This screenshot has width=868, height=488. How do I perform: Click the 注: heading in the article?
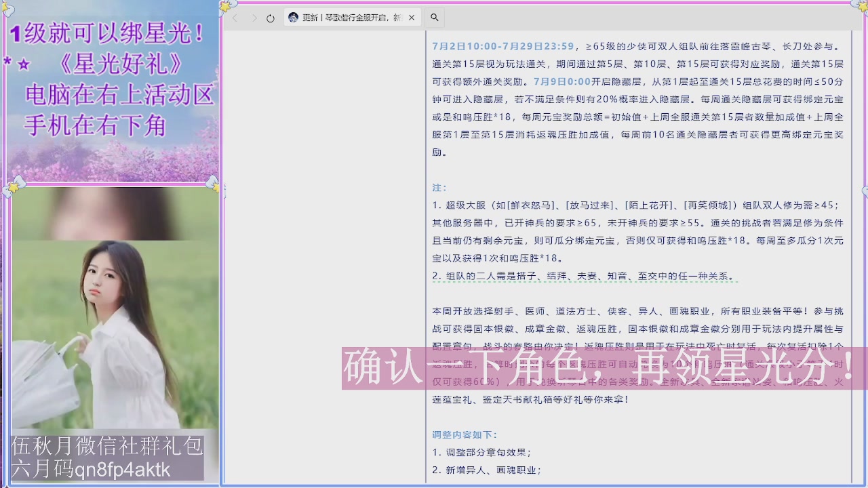point(439,188)
